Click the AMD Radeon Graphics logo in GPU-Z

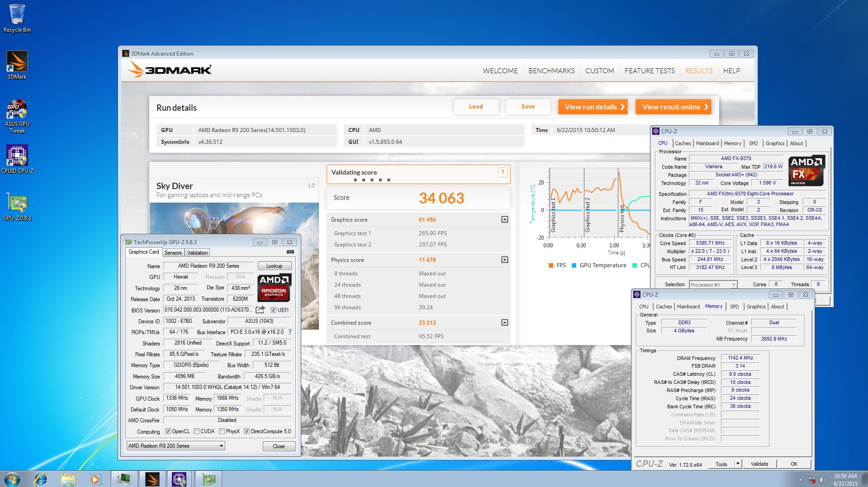coord(274,288)
